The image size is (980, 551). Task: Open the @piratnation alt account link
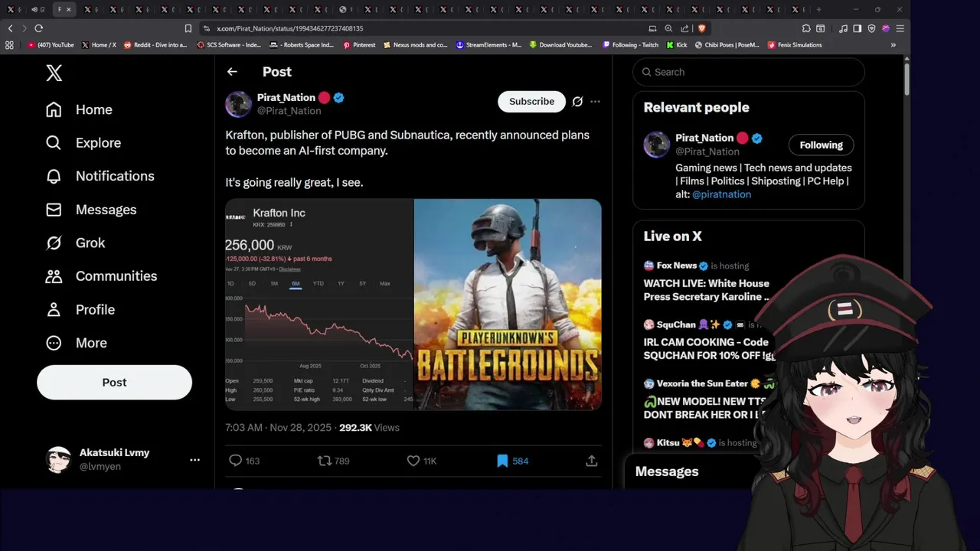coord(721,194)
